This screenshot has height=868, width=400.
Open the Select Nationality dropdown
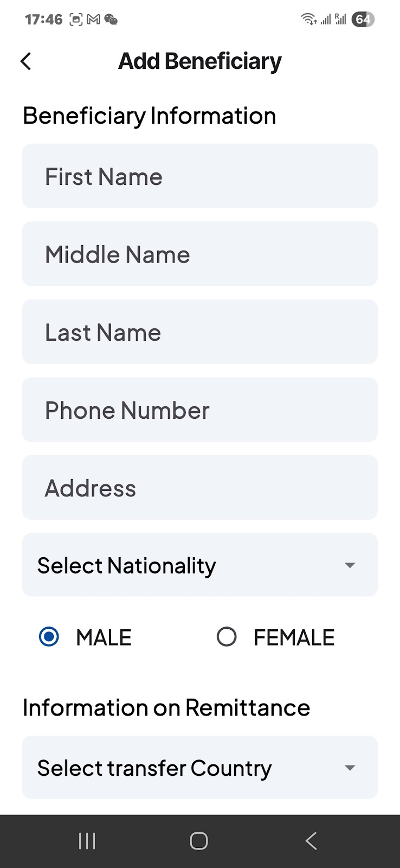(x=199, y=565)
